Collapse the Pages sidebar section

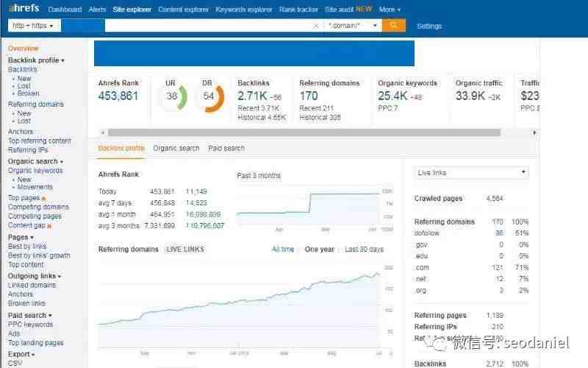point(21,237)
